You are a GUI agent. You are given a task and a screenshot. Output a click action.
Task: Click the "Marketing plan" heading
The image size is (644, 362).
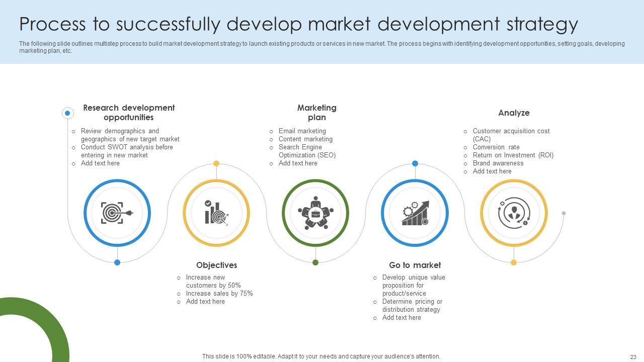(317, 113)
